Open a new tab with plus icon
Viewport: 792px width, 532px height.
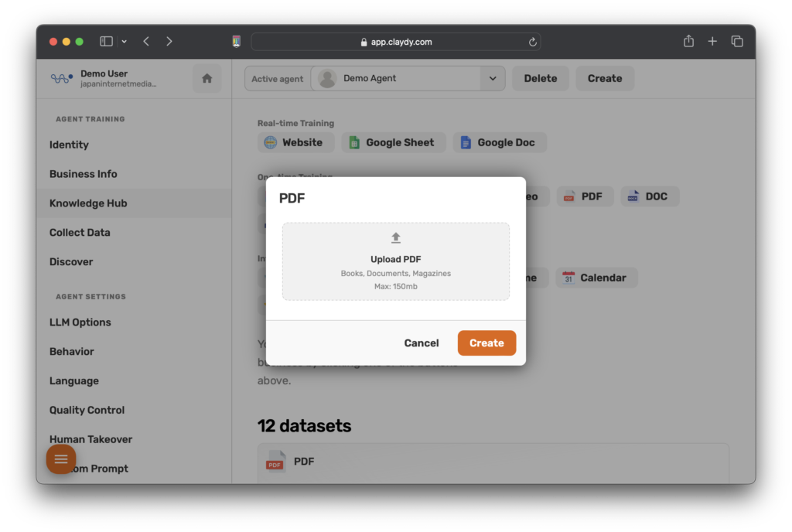pyautogui.click(x=712, y=42)
